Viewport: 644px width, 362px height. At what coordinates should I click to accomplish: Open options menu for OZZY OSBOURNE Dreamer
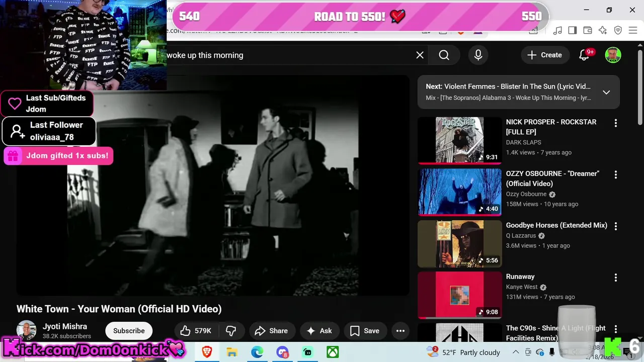click(615, 174)
